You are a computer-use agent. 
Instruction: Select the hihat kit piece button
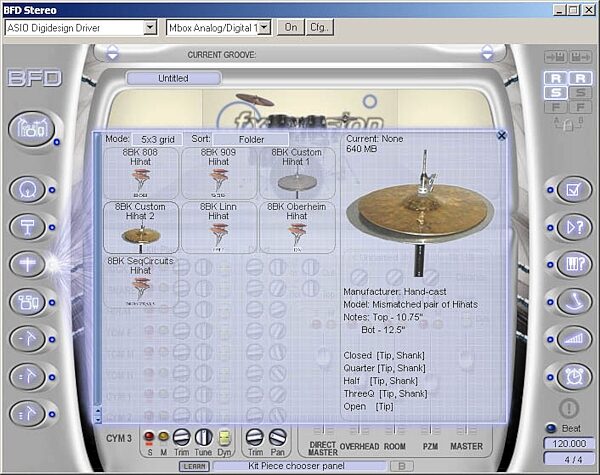pyautogui.click(x=28, y=264)
